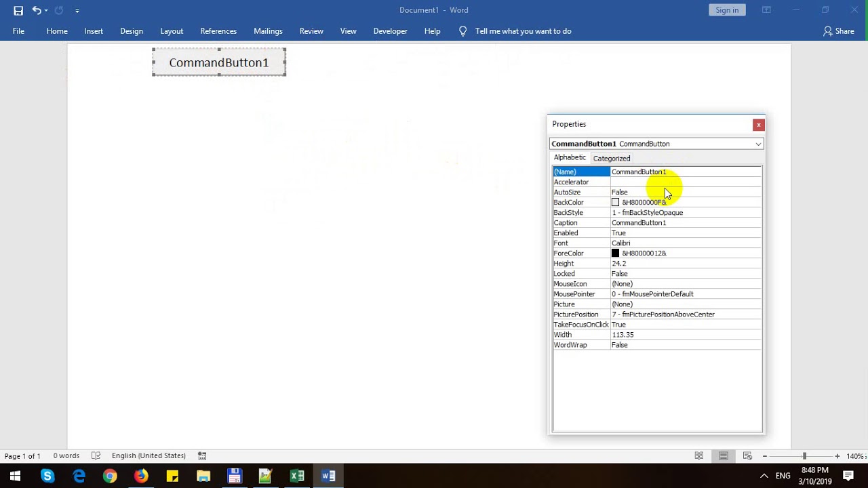Switch to the Layout tab
The image size is (868, 488).
tap(172, 31)
